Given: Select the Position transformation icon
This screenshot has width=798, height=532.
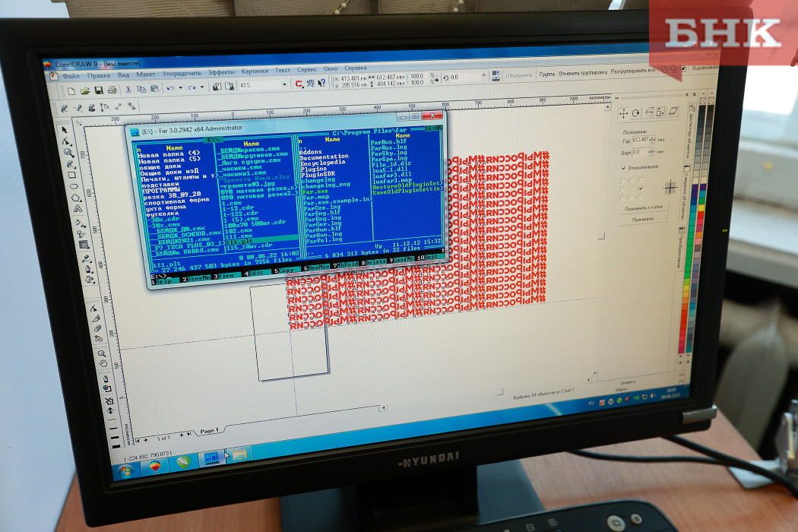Looking at the screenshot, I should coord(624,113).
